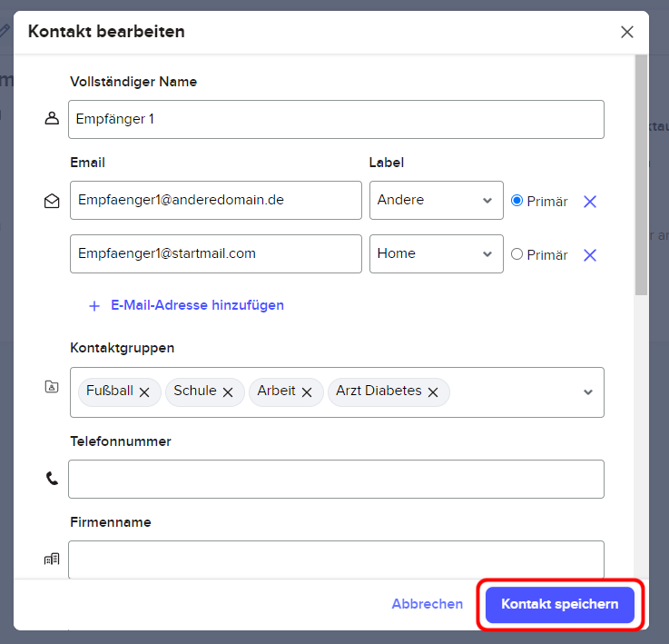The image size is (669, 644).
Task: Click the dialog's vertical scrollbar thumb
Action: 641,174
